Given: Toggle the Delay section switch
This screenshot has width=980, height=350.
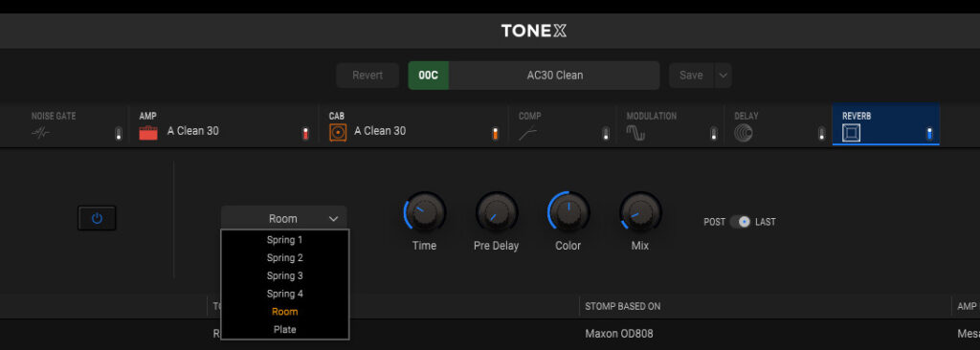Looking at the screenshot, I should click(822, 134).
